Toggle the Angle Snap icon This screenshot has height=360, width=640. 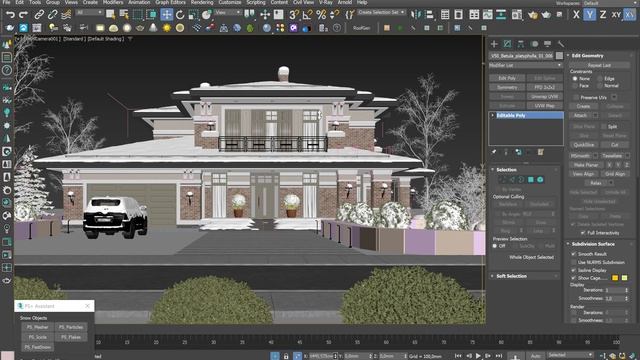pos(307,15)
